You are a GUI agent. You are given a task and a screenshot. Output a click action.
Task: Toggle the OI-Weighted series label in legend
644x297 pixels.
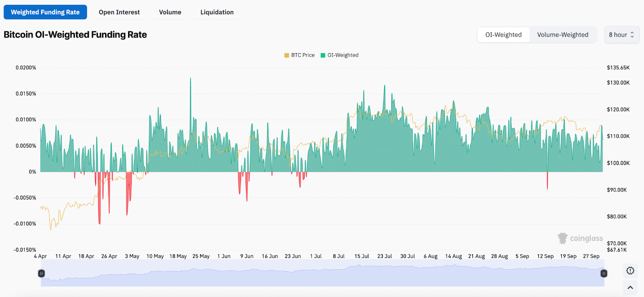point(343,55)
